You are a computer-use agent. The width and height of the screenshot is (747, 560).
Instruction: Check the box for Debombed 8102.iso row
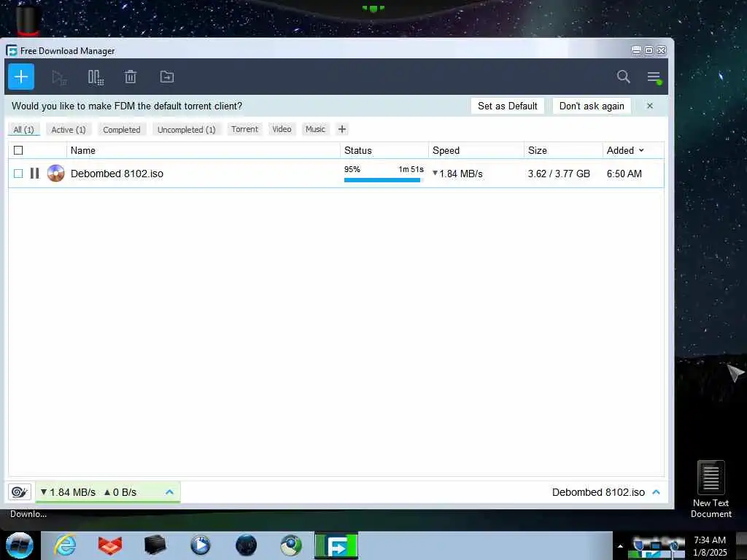pos(18,174)
